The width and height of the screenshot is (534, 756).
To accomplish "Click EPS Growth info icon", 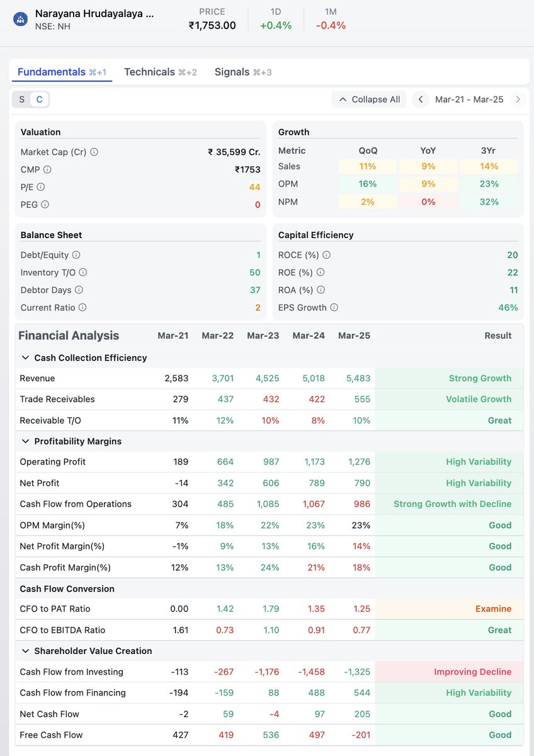I will click(334, 308).
